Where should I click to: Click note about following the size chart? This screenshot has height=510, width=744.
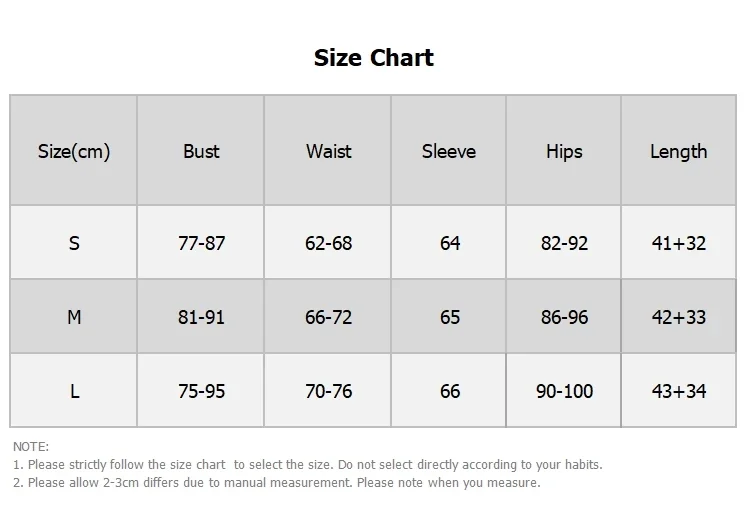click(307, 464)
